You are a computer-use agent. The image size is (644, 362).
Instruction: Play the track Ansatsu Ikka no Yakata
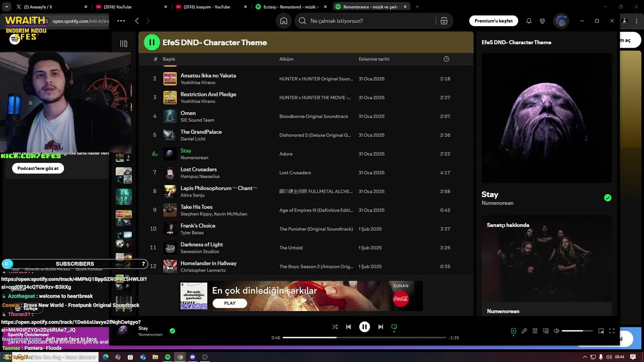pyautogui.click(x=208, y=75)
